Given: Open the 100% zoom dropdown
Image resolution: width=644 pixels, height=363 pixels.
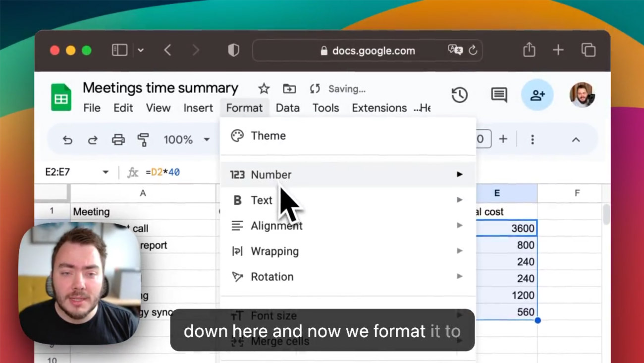Looking at the screenshot, I should click(x=187, y=140).
